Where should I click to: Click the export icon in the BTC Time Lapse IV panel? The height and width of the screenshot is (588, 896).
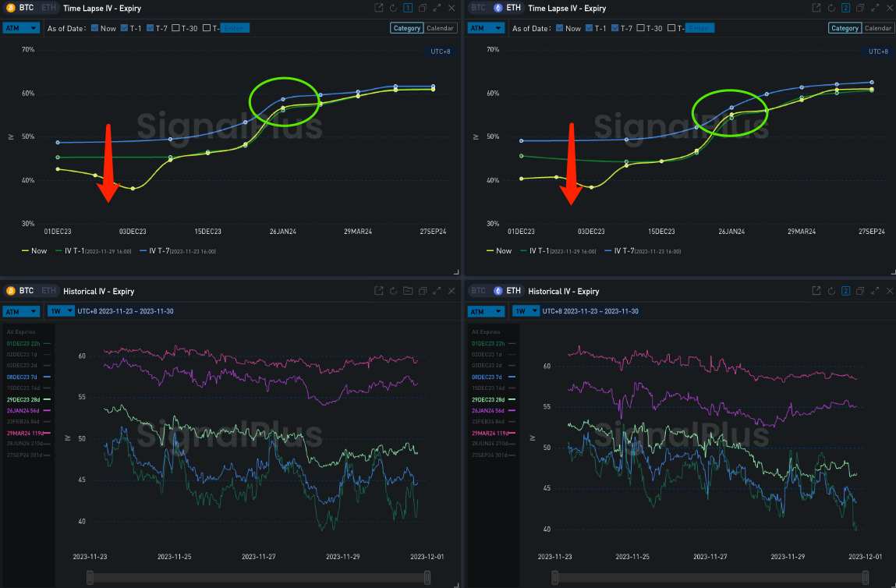(x=379, y=8)
